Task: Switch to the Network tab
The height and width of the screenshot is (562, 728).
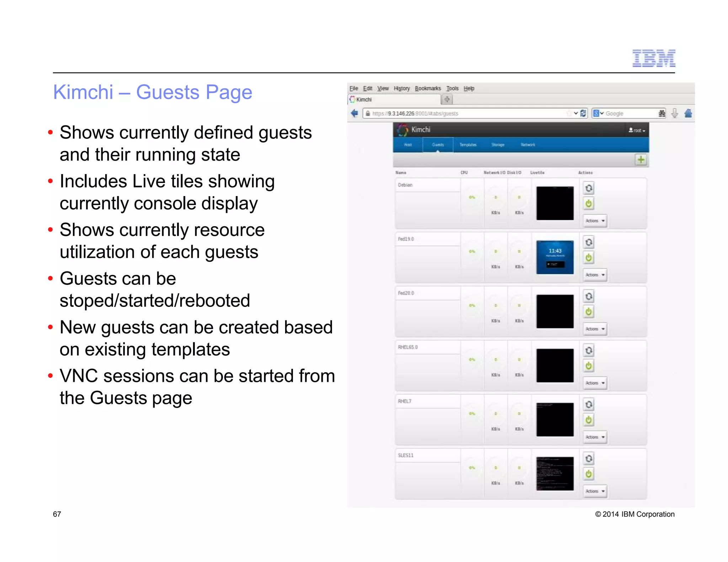Action: pyautogui.click(x=528, y=145)
